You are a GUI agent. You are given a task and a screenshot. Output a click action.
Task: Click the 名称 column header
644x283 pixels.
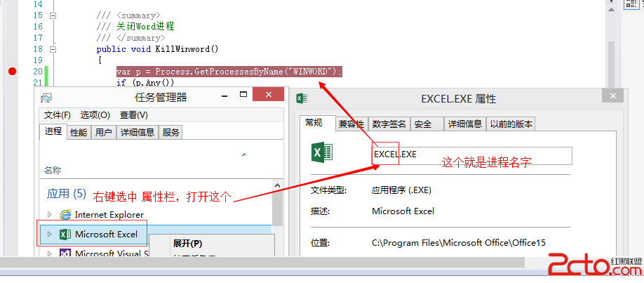(x=53, y=171)
